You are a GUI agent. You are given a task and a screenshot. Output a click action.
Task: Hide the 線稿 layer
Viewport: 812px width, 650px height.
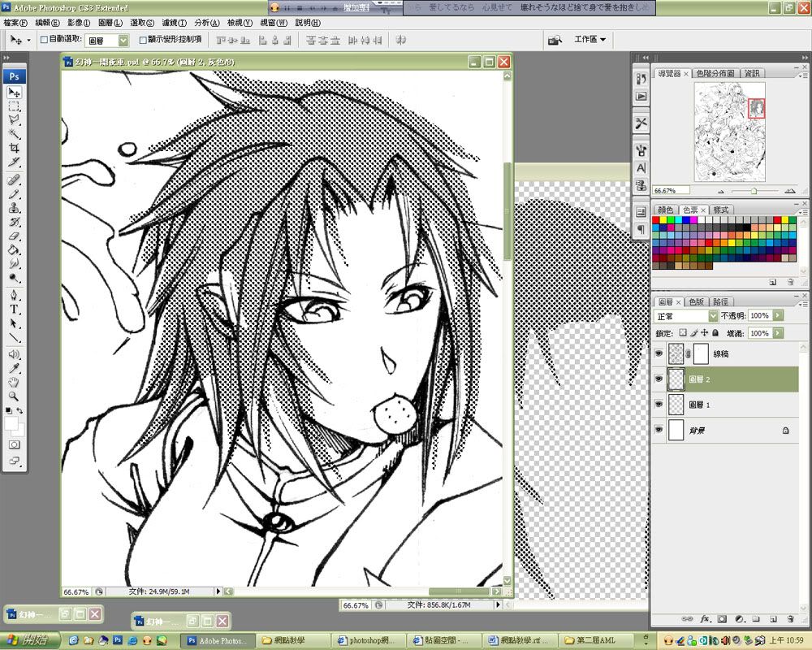pyautogui.click(x=659, y=353)
